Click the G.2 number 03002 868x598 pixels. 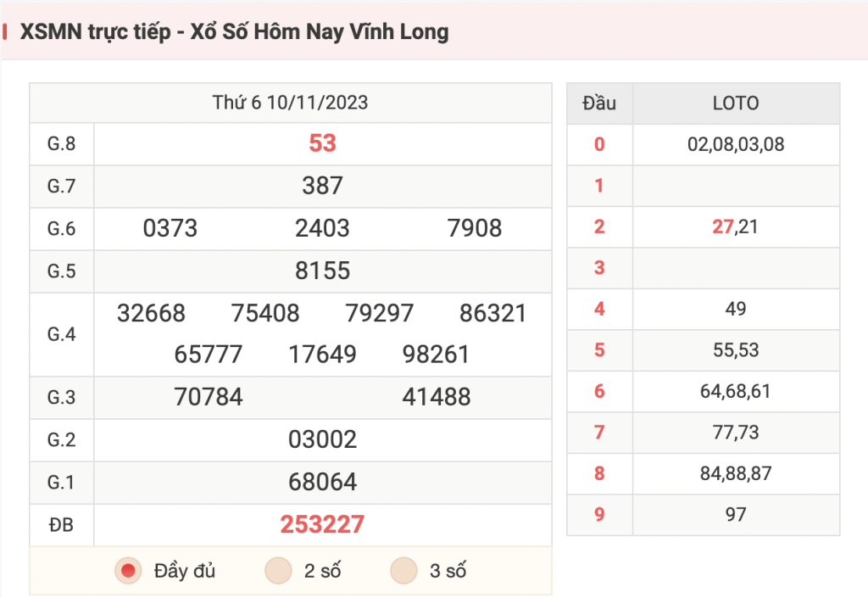pyautogui.click(x=322, y=439)
